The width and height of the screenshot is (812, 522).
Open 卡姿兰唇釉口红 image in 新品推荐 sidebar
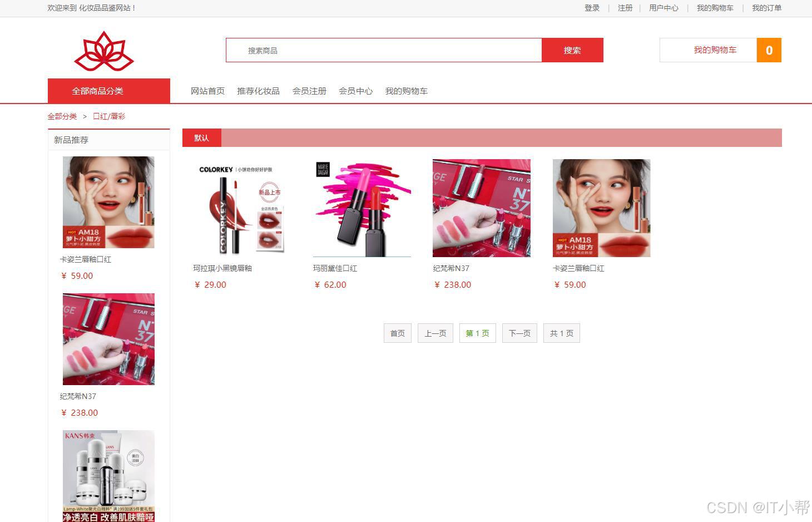pos(108,202)
